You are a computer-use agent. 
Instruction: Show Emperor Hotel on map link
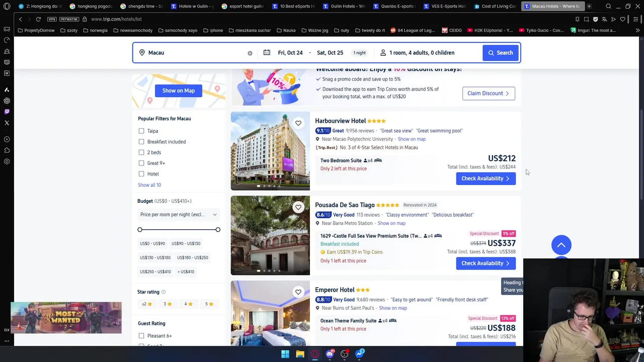pyautogui.click(x=393, y=308)
